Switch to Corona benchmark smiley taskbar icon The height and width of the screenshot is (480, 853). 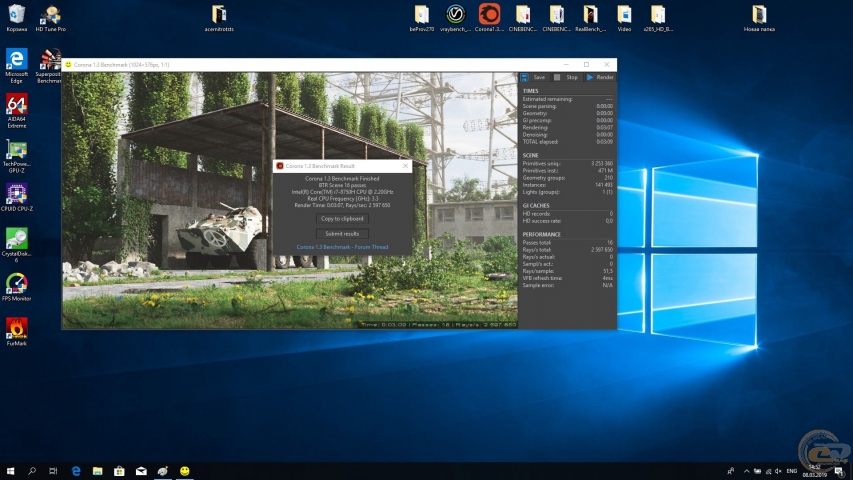point(184,471)
